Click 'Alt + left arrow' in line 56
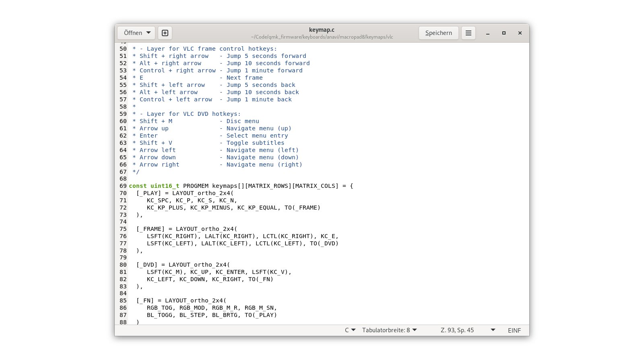 tap(169, 92)
